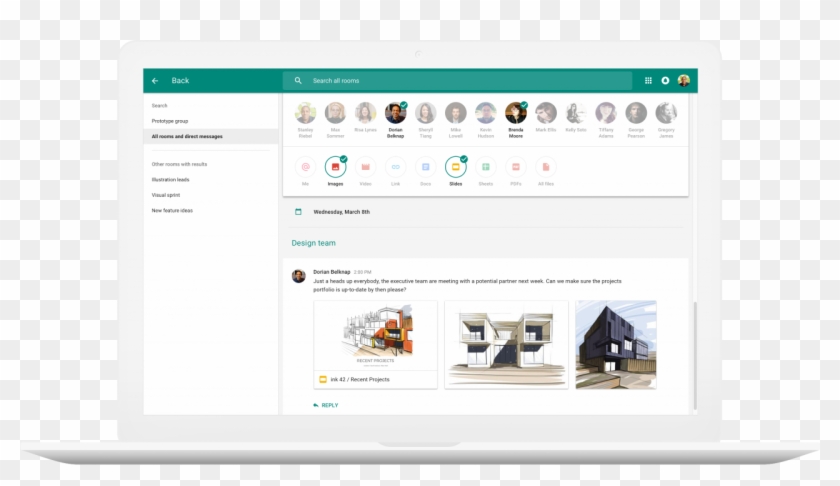This screenshot has width=840, height=486.
Task: Open the notifications icon in header
Action: tap(665, 81)
